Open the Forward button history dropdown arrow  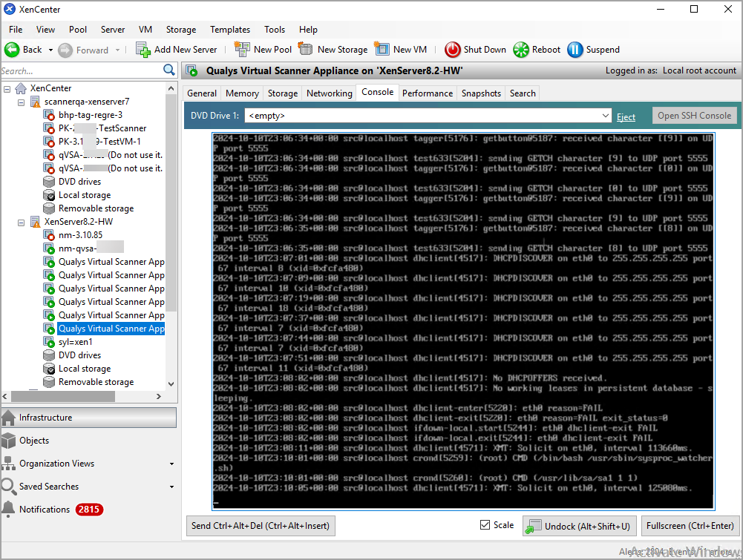pos(117,50)
